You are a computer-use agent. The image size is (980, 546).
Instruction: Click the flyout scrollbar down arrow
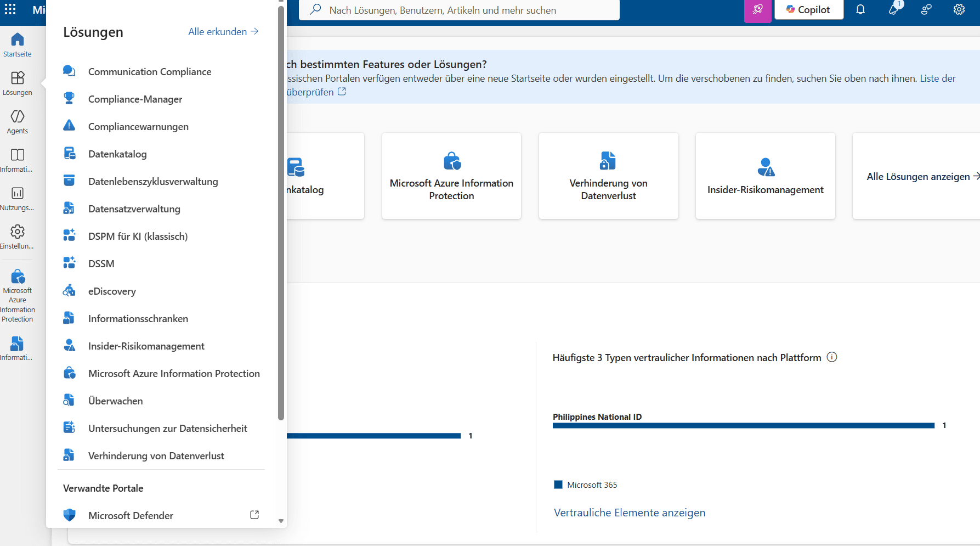pyautogui.click(x=281, y=521)
